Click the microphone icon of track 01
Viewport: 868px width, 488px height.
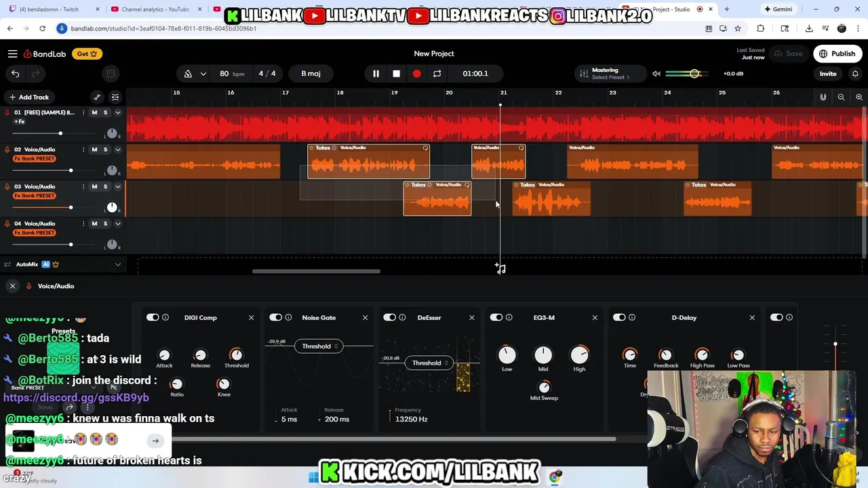pyautogui.click(x=7, y=113)
